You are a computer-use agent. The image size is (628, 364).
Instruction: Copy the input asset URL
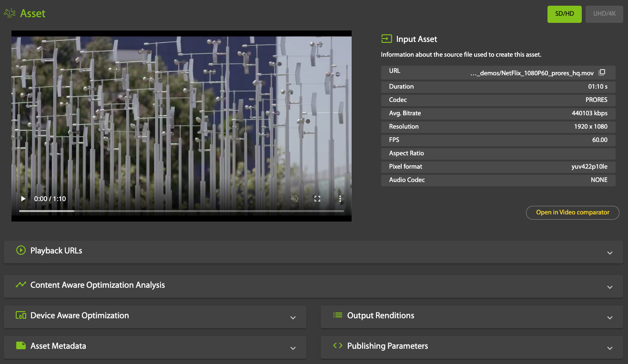(x=602, y=72)
